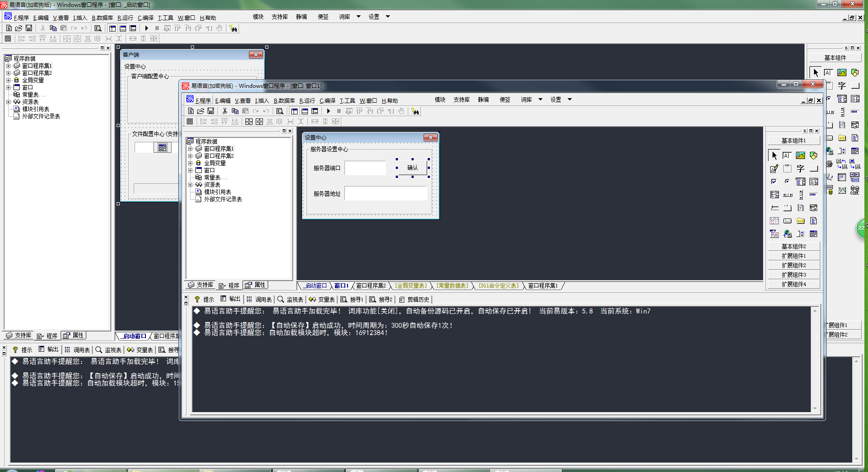Image resolution: width=868 pixels, height=472 pixels.
Task: Click the New document icon in the front window toolbar
Action: (191, 111)
